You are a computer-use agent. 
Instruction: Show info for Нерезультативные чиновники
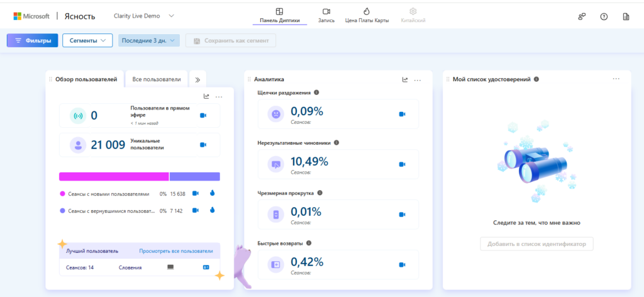[336, 143]
